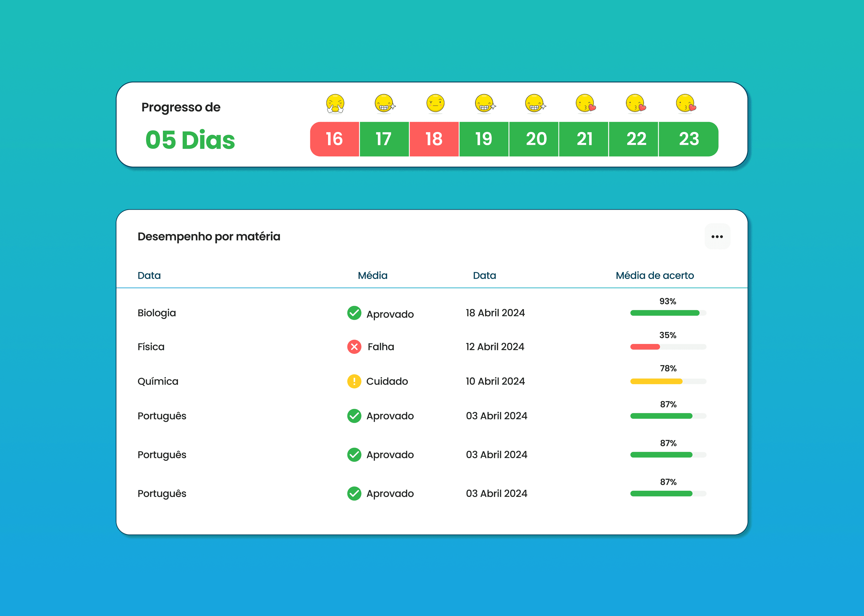Click the 12 Abril 2024 date

(495, 347)
